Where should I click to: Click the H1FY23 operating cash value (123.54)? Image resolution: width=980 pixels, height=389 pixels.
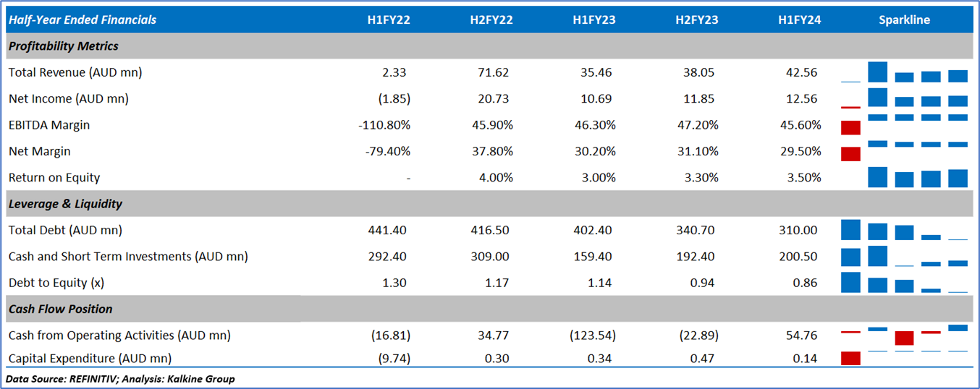click(x=594, y=335)
